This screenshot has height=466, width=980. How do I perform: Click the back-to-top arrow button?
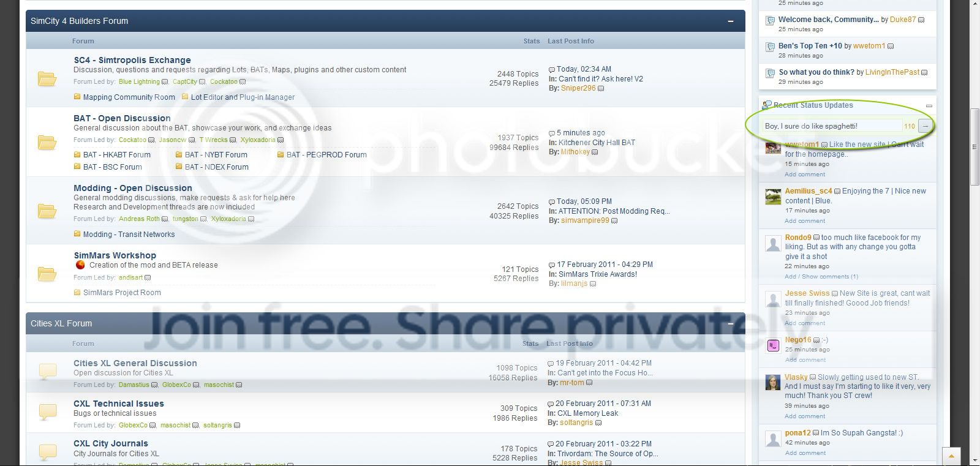[951, 456]
